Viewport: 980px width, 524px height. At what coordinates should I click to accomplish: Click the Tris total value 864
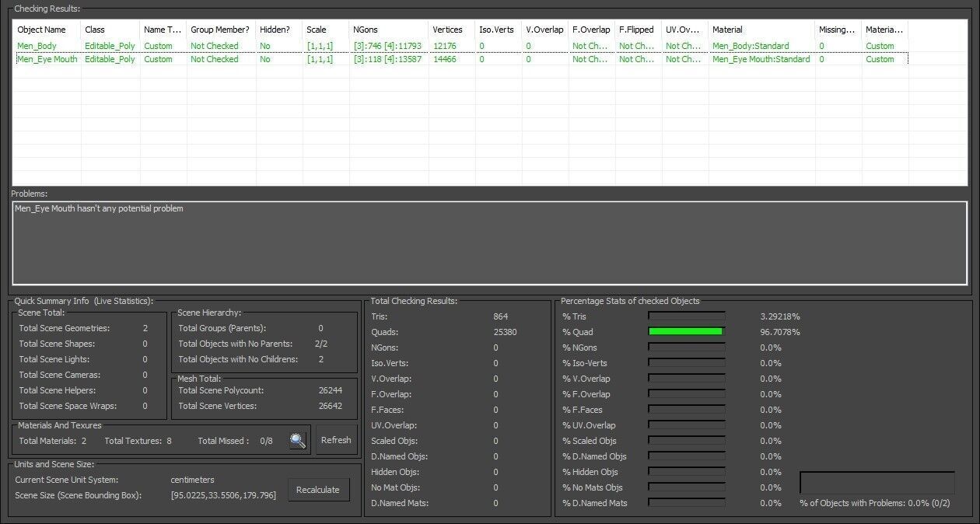[500, 316]
